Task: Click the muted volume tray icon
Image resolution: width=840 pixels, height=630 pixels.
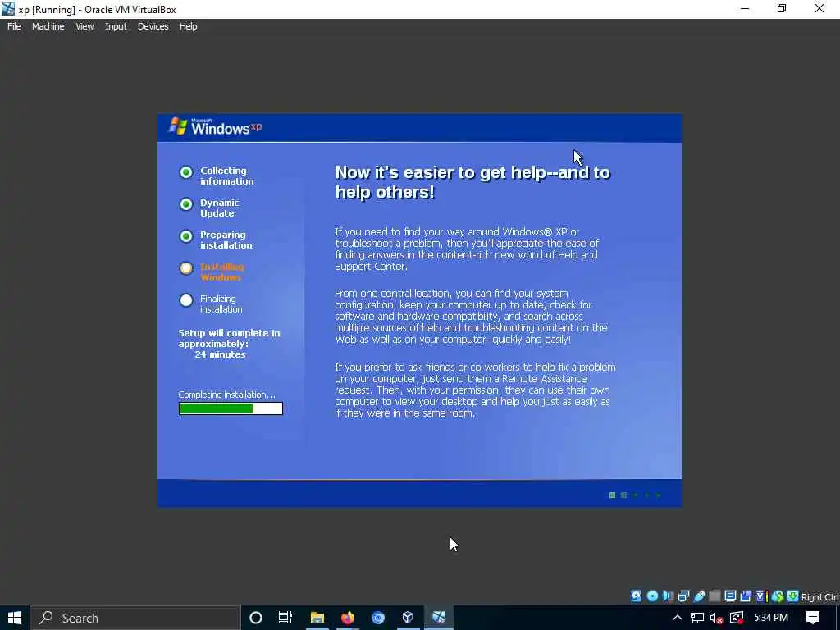Action: 716,619
